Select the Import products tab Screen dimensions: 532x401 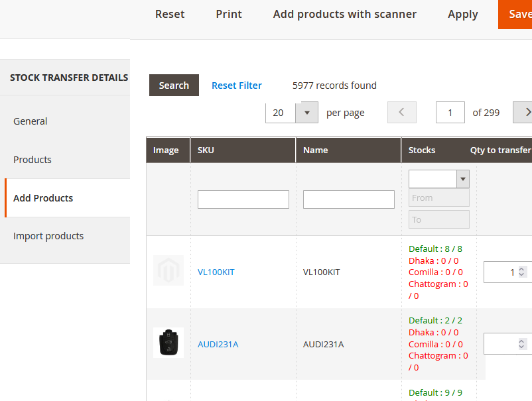pos(48,236)
